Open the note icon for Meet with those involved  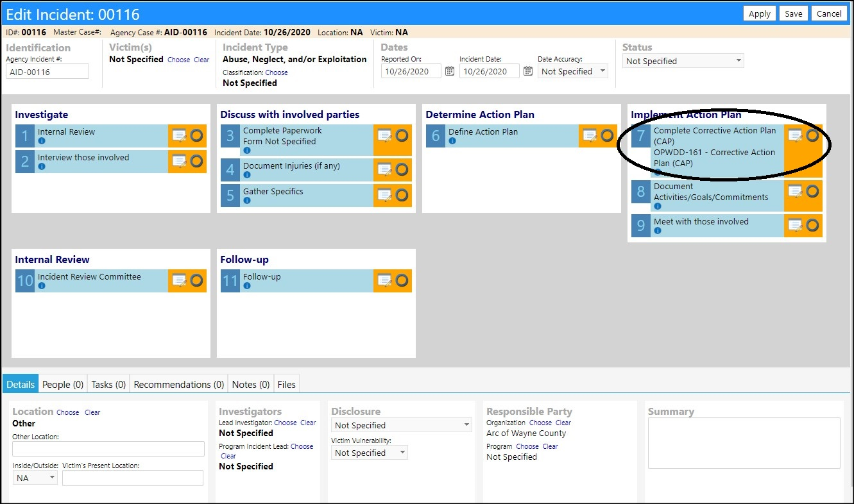coord(795,225)
